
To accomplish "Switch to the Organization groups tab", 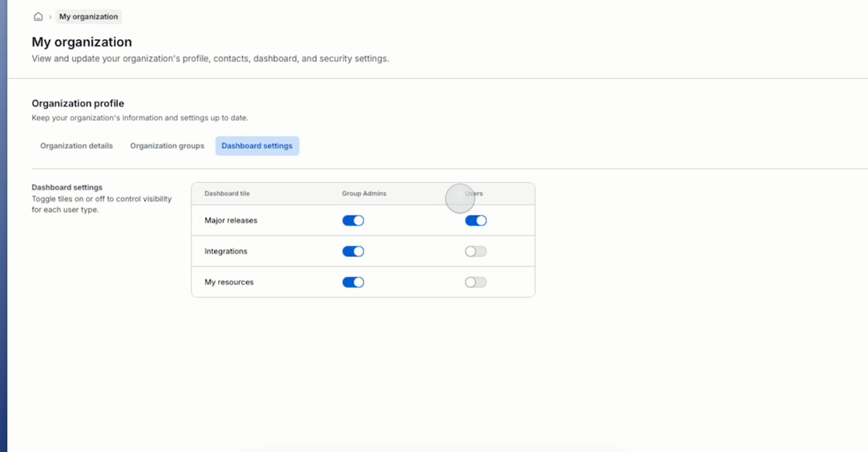I will pyautogui.click(x=167, y=146).
